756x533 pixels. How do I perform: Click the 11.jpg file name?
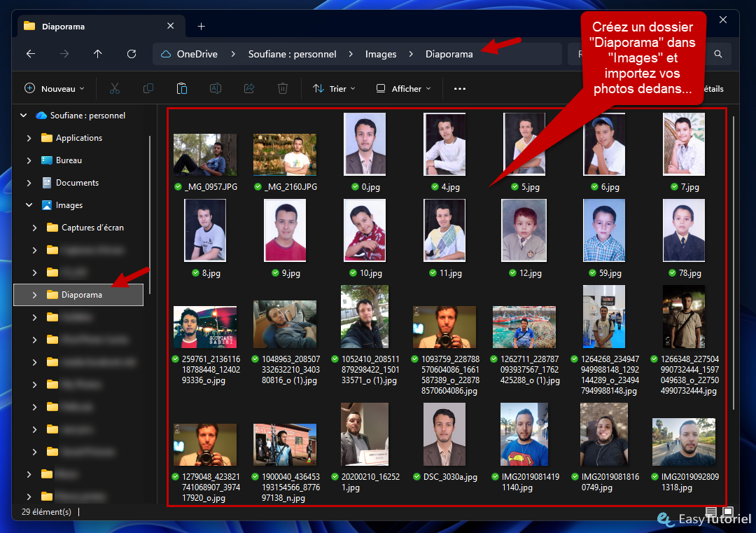click(x=450, y=273)
